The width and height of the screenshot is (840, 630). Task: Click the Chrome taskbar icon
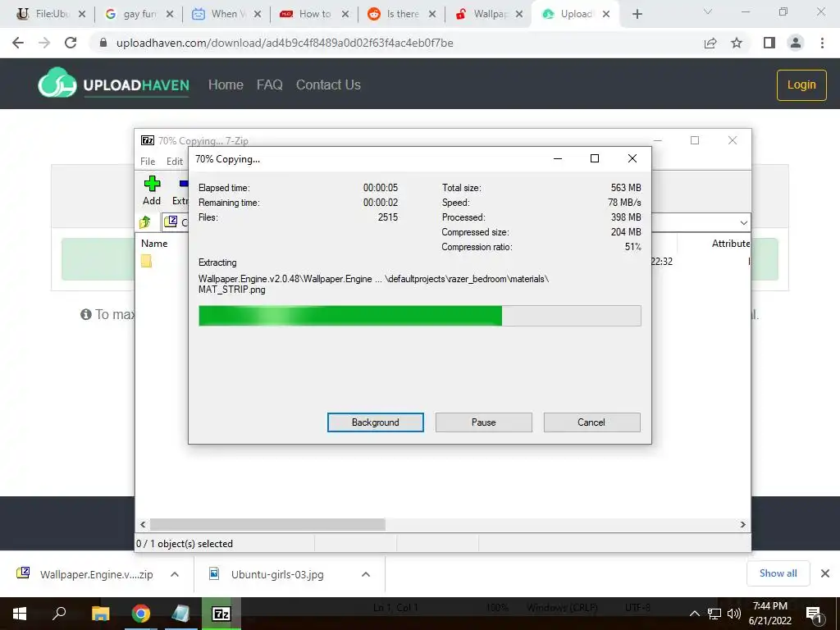(x=140, y=614)
